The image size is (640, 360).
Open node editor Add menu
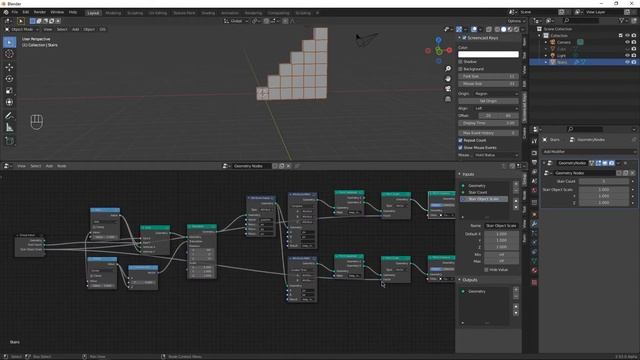click(x=49, y=166)
